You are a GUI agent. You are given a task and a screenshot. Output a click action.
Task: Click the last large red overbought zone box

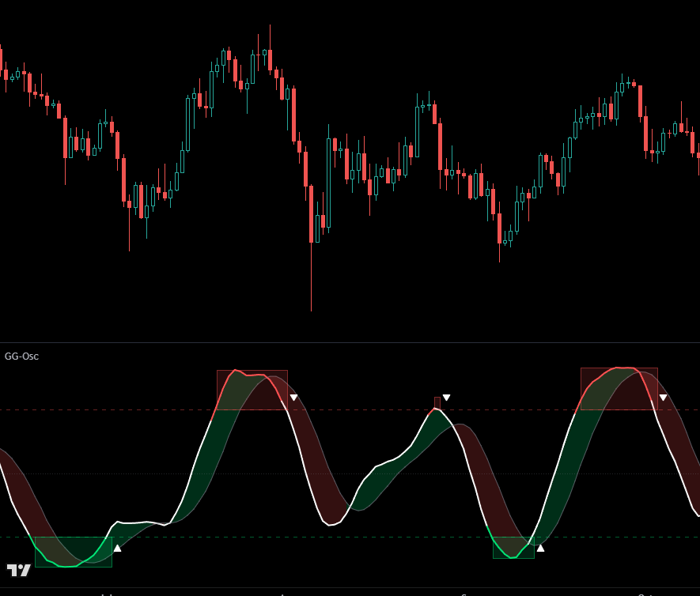619,389
